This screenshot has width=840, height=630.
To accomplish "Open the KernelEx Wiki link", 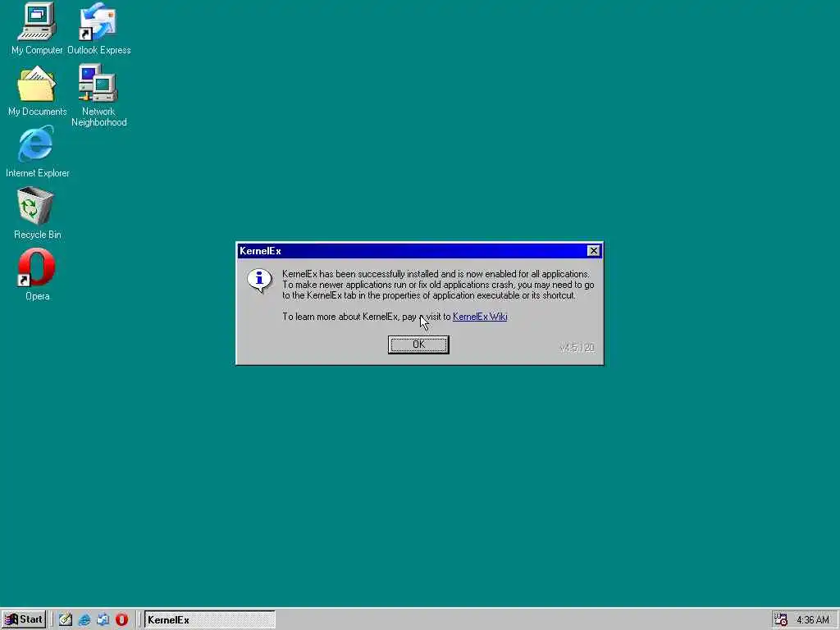I will [x=480, y=317].
